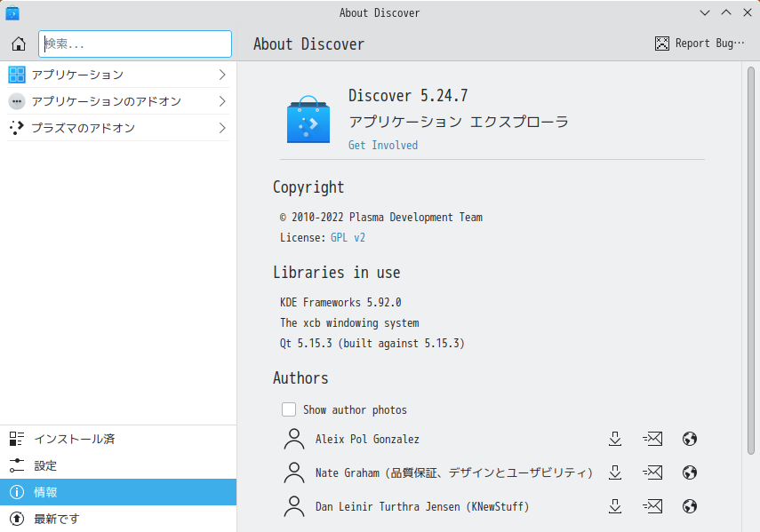This screenshot has height=532, width=760.
Task: Open the Get Involved link
Action: 382,145
